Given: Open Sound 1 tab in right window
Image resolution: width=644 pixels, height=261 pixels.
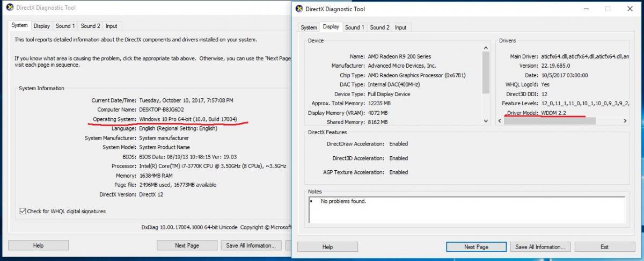Looking at the screenshot, I should point(355,27).
